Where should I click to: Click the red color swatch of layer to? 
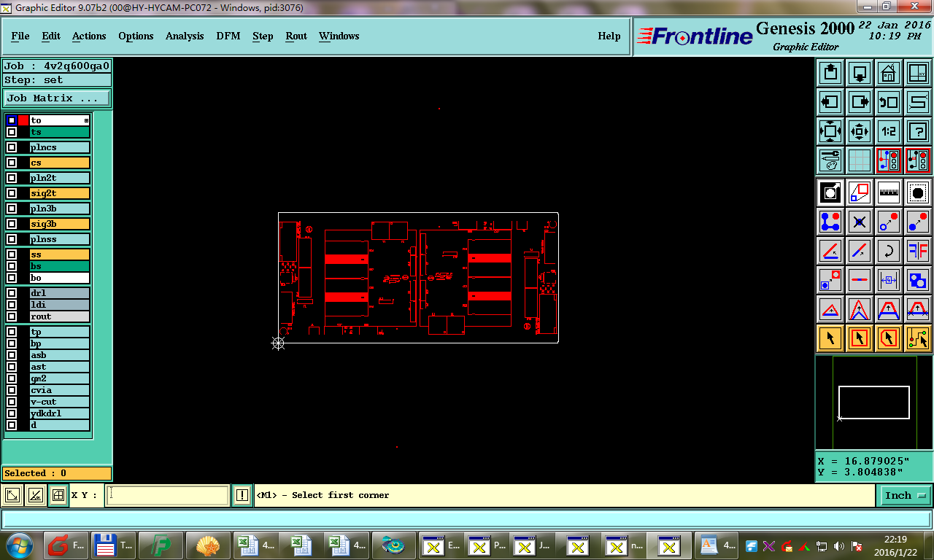23,120
